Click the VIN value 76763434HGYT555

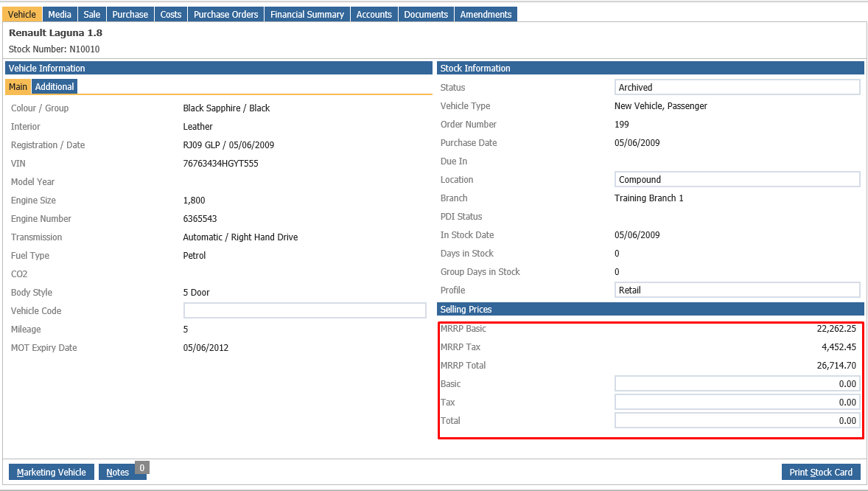coord(221,164)
